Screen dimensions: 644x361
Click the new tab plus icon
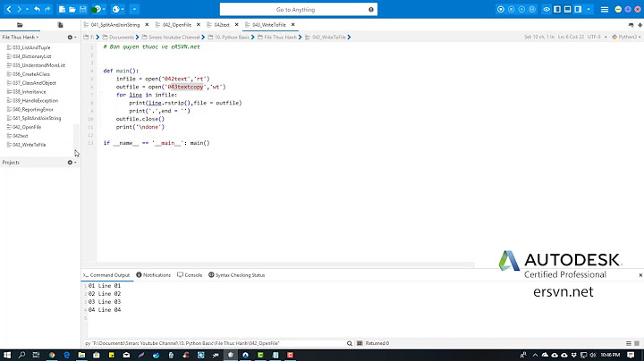coord(640,25)
